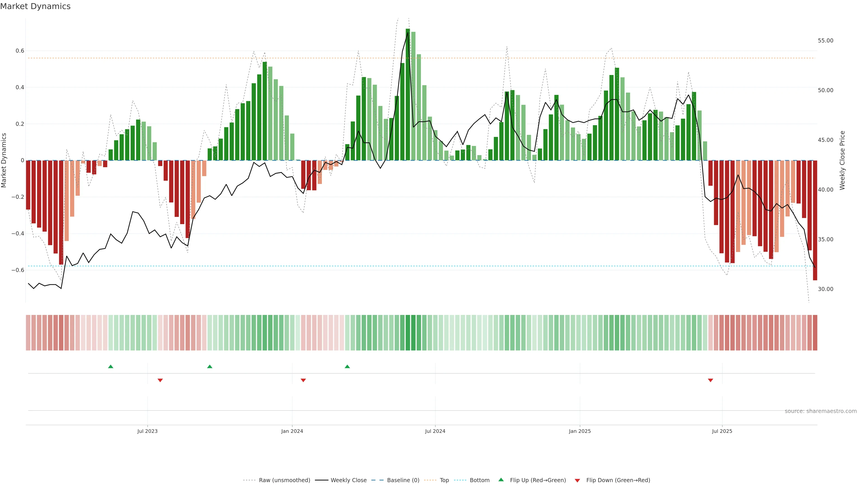Hide the Top threshold line via the legend
The width and height of the screenshot is (868, 488).
pyautogui.click(x=444, y=480)
